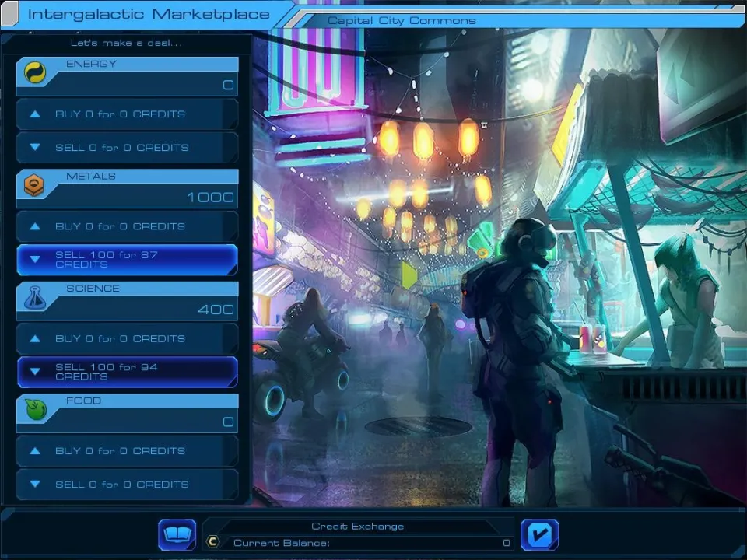
Task: Click the down arrow for selling Energy
Action: coord(35,148)
